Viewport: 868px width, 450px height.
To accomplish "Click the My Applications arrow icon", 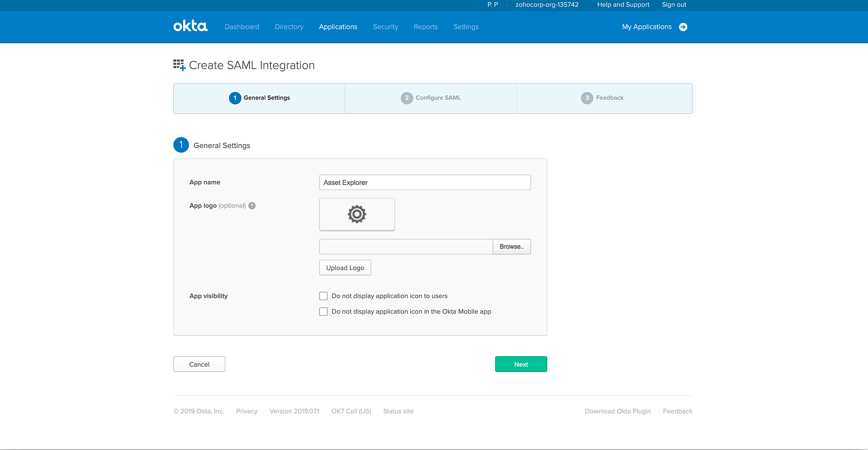I will pyautogui.click(x=683, y=27).
